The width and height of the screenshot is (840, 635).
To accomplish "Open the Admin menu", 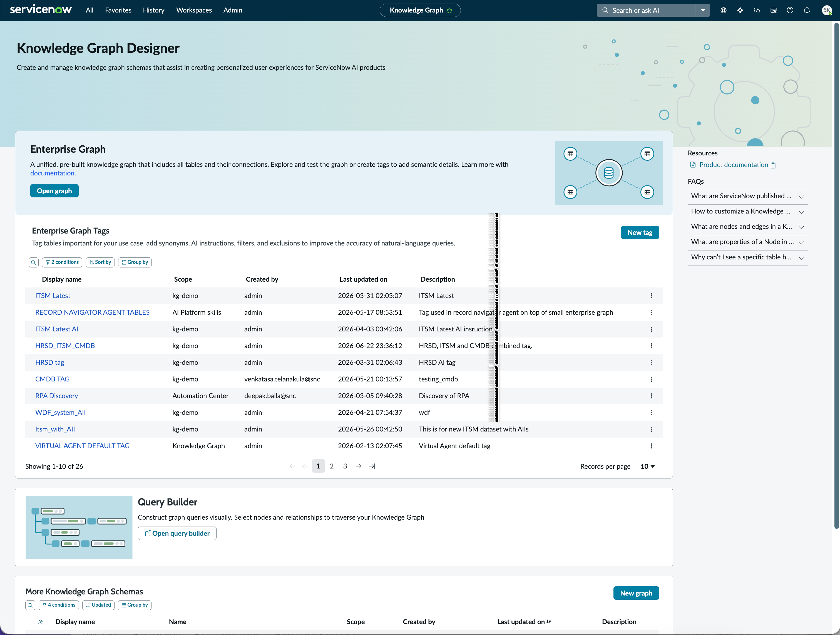I will point(233,10).
